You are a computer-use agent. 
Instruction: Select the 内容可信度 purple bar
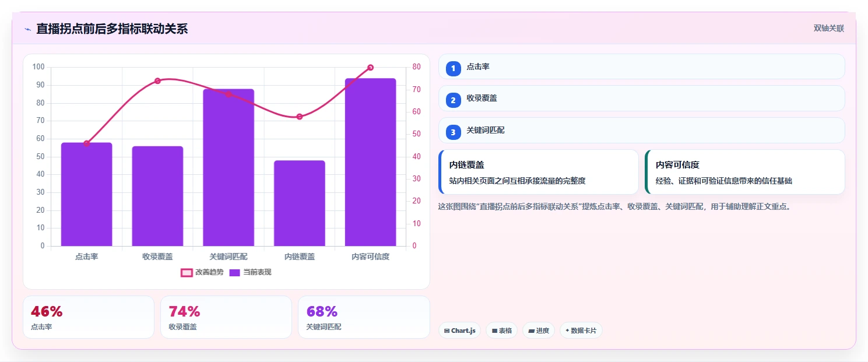pyautogui.click(x=370, y=162)
